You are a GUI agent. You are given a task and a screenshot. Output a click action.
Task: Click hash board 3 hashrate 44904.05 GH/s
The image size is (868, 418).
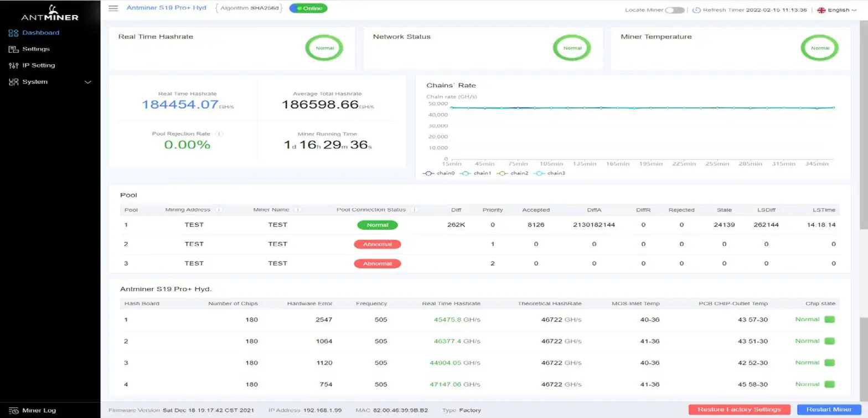click(455, 363)
